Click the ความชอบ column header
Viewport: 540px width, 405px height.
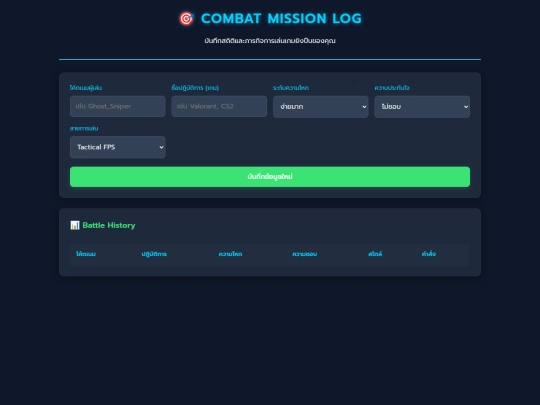[304, 254]
